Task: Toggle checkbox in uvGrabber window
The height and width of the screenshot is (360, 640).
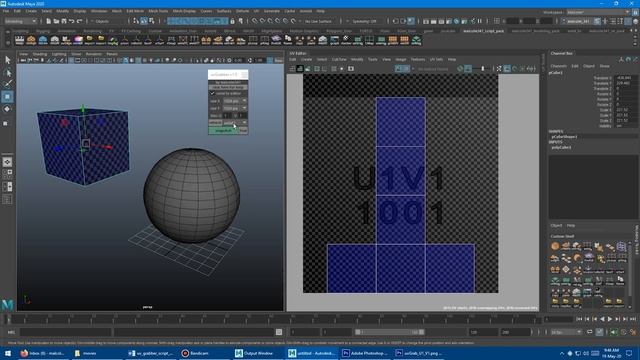Action: 212,93
